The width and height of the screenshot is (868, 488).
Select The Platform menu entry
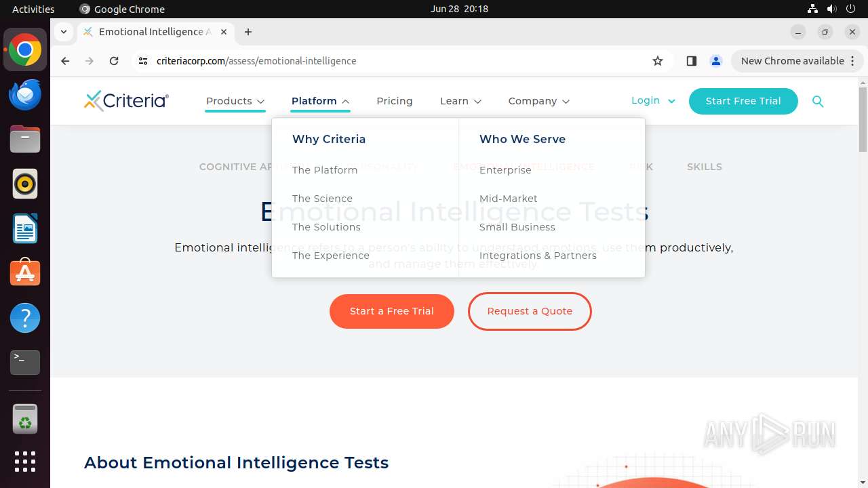pos(325,170)
